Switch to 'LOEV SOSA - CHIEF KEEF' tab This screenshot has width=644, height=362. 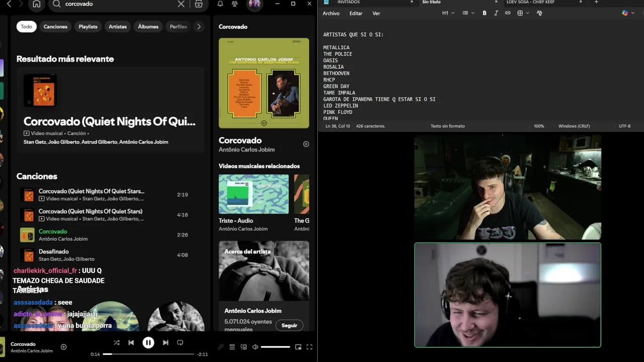click(530, 2)
